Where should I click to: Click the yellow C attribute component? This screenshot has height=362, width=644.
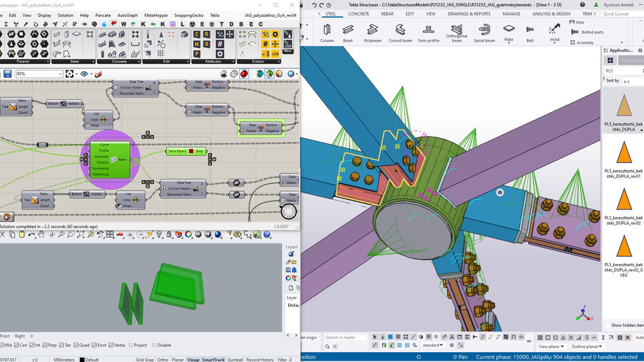(196, 35)
